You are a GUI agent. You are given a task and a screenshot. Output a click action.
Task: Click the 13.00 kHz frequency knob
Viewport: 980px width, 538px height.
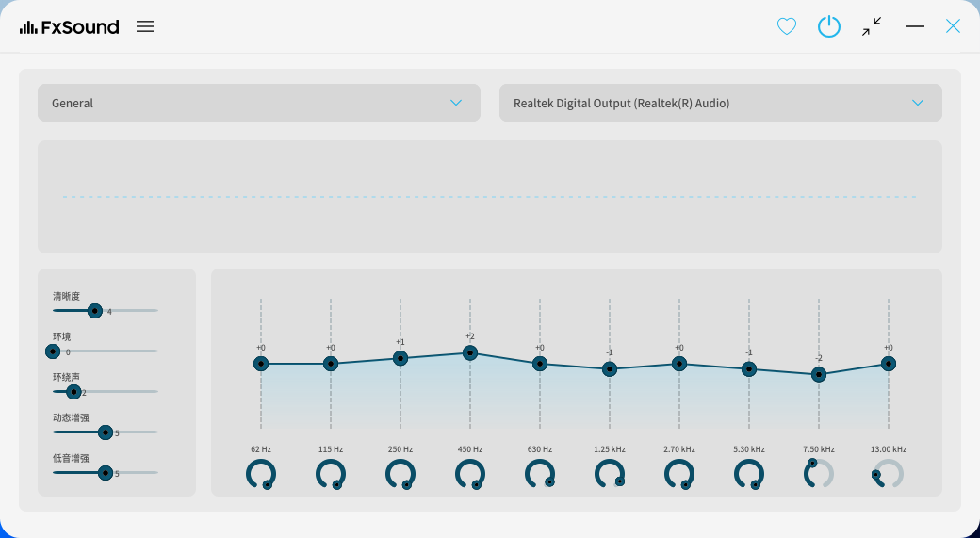(888, 474)
